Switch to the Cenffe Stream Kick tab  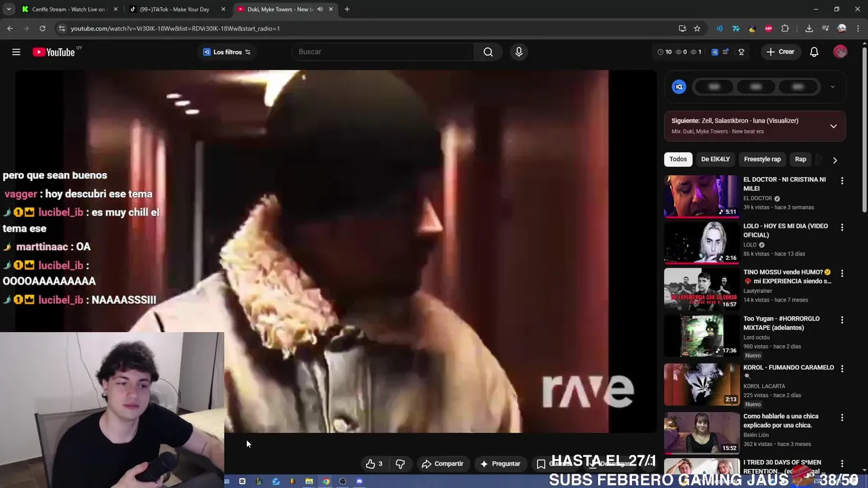[x=68, y=9]
